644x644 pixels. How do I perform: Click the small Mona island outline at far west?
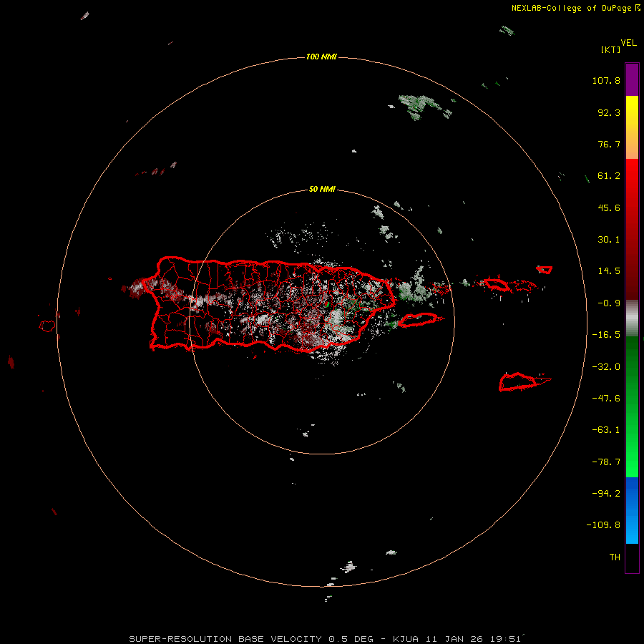(47, 326)
